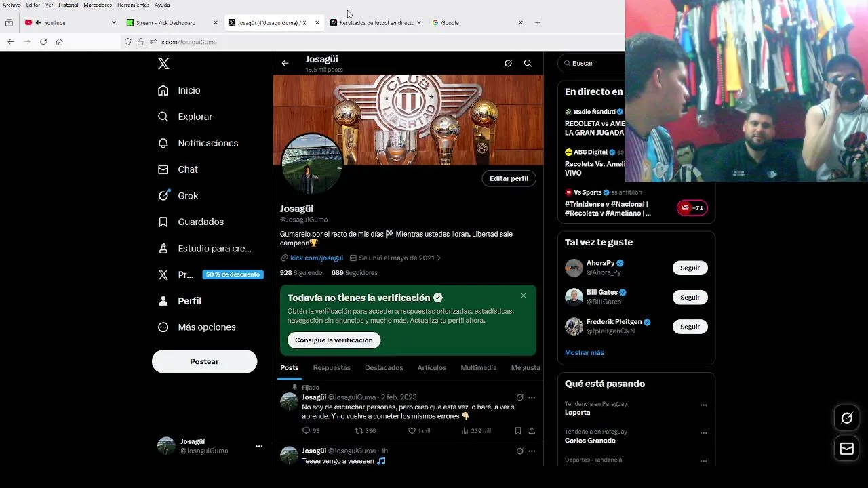The image size is (868, 488).
Task: Click search icon in profile header
Action: 528,63
